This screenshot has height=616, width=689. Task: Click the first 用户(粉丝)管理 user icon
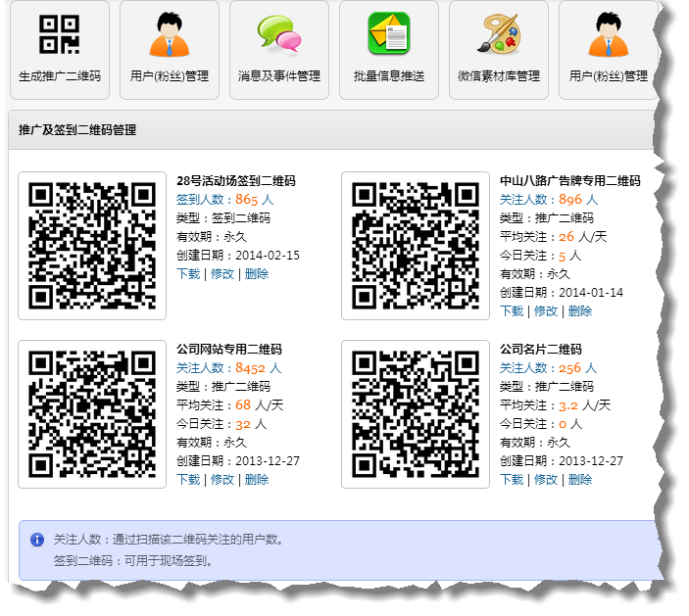point(170,34)
